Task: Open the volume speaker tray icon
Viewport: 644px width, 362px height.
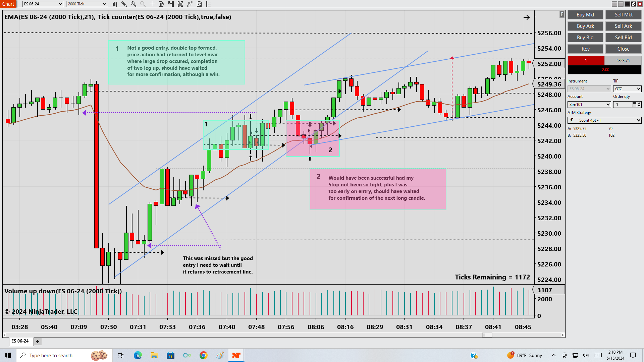Action: pyautogui.click(x=586, y=355)
